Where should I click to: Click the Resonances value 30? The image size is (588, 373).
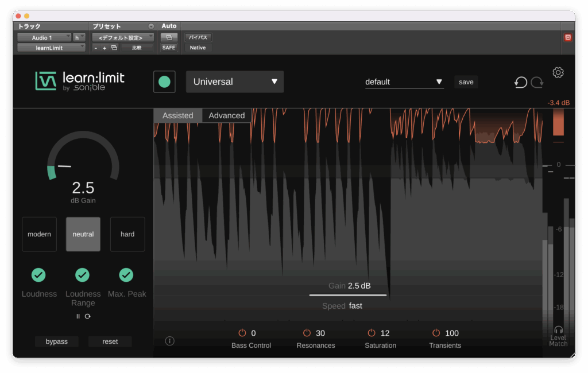point(320,333)
